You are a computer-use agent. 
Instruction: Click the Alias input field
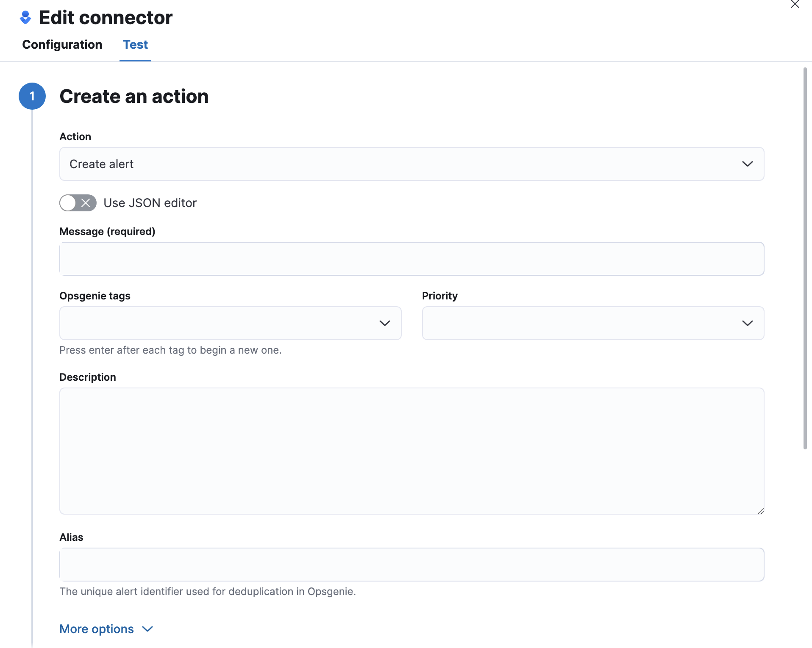[x=411, y=565]
